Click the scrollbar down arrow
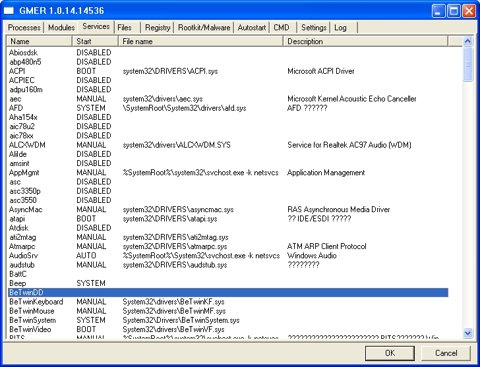480x367 pixels. tap(468, 333)
